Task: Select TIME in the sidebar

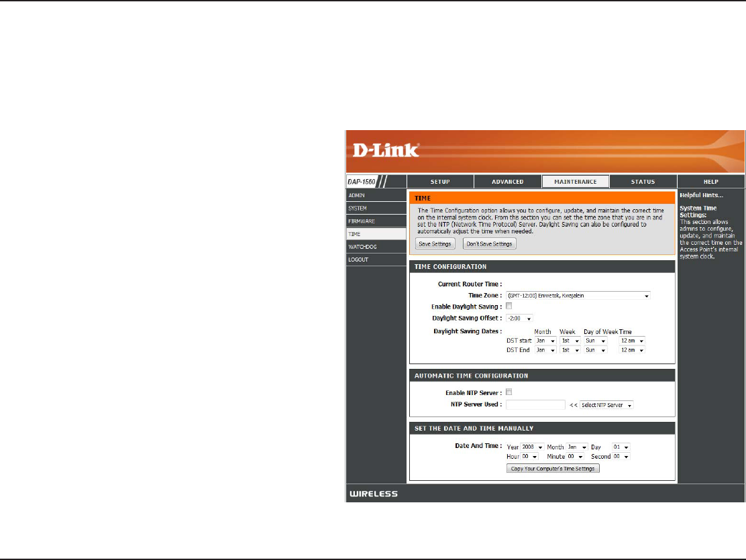Action: (x=376, y=234)
